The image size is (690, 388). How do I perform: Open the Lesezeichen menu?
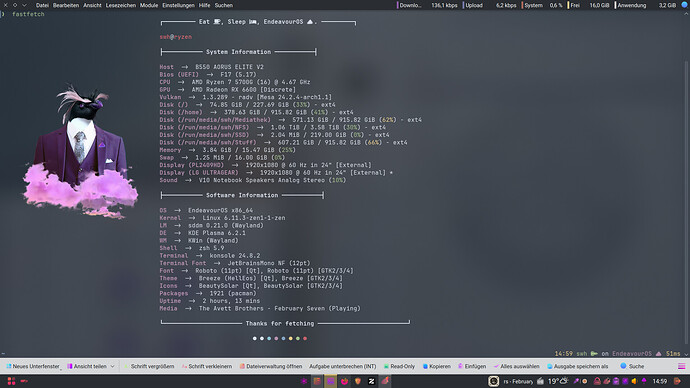point(121,5)
